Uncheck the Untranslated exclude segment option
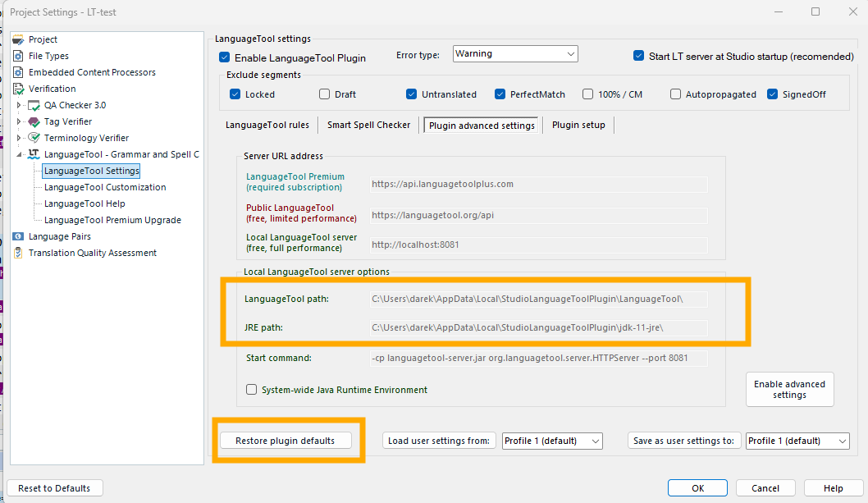The height and width of the screenshot is (503, 868). click(x=411, y=94)
